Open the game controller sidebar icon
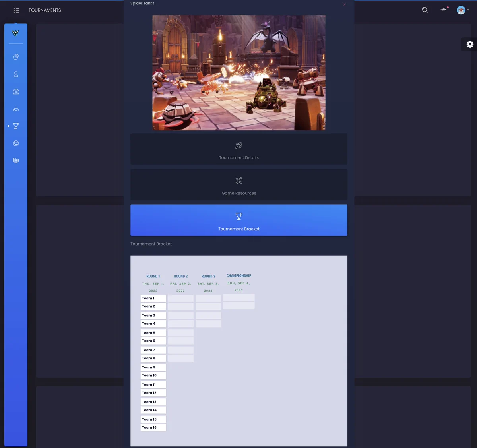The height and width of the screenshot is (448, 477). tap(16, 109)
